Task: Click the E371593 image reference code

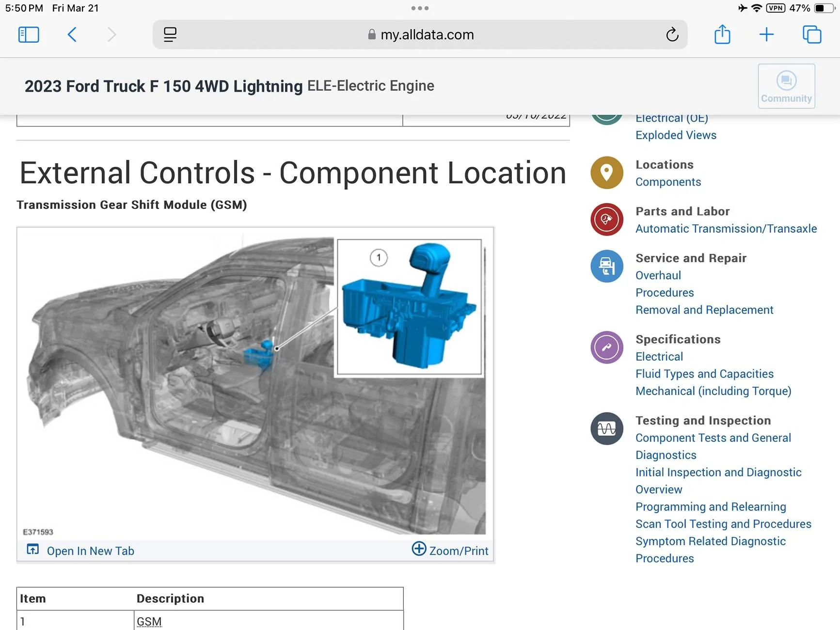Action: pyautogui.click(x=38, y=532)
